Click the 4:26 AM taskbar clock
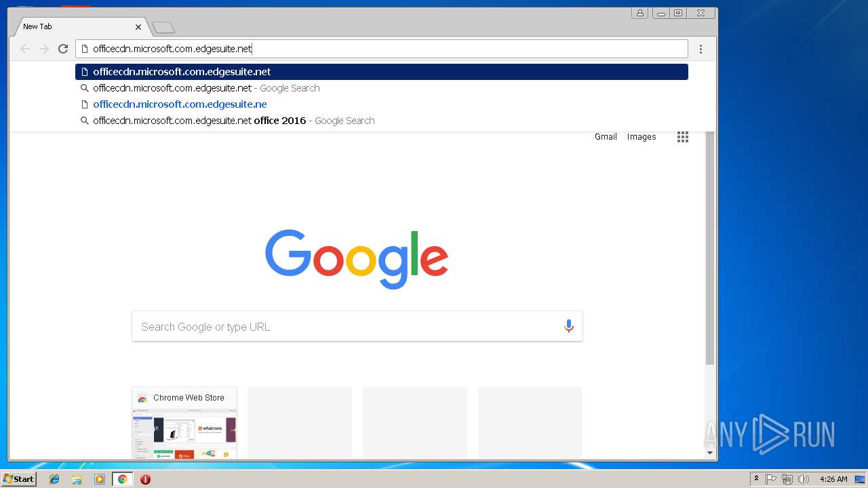Viewport: 868px width, 488px height. pos(833,479)
